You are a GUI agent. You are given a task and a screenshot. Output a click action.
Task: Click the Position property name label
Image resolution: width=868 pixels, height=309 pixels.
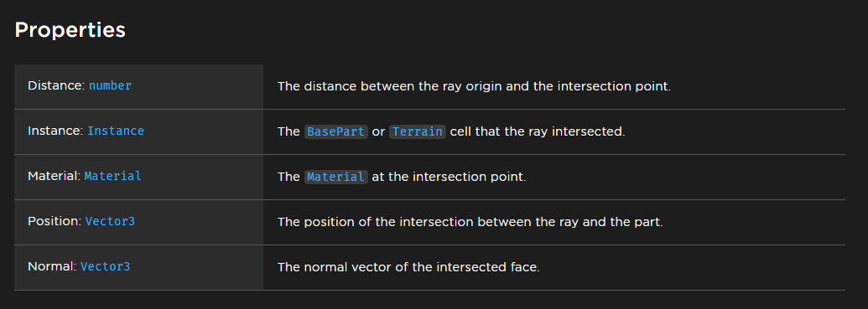coord(55,222)
